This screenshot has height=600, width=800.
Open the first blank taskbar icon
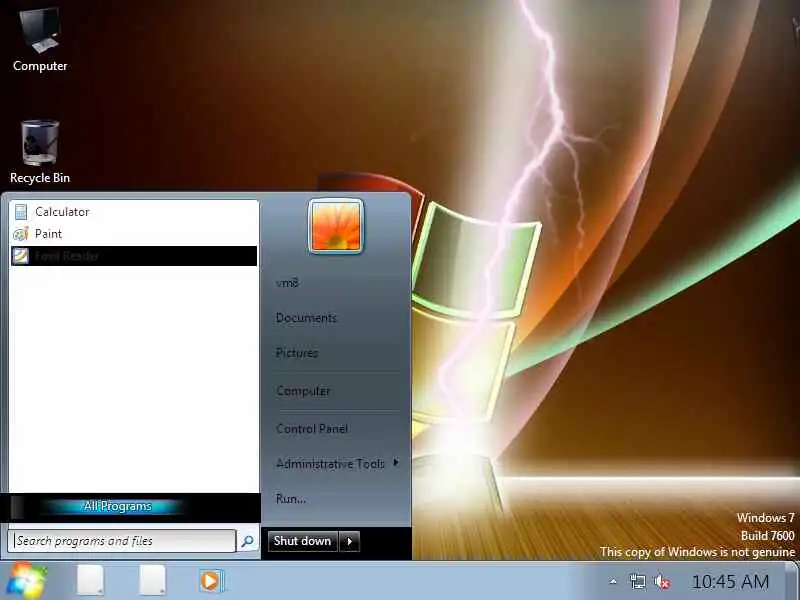pos(91,580)
